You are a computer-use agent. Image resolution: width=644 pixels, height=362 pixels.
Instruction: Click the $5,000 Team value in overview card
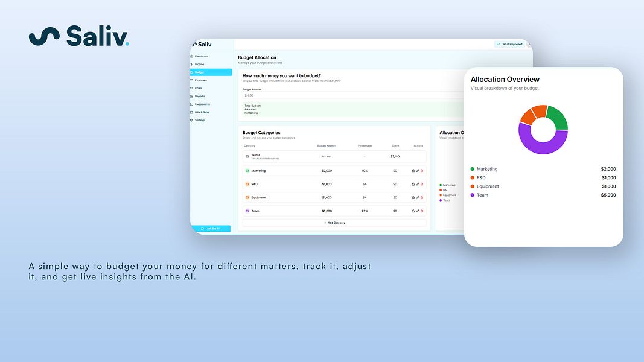(x=608, y=195)
